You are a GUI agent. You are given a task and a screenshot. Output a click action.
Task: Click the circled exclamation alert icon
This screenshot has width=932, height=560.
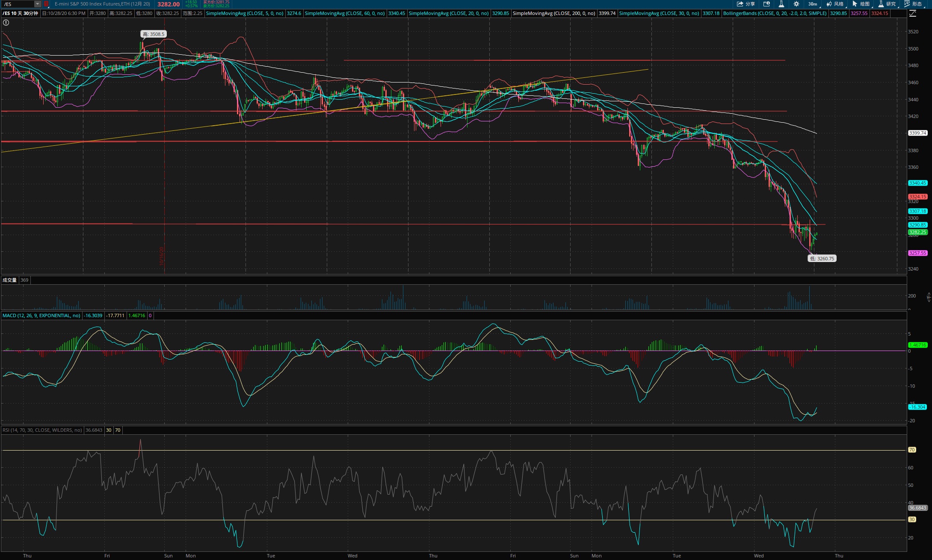[6, 23]
